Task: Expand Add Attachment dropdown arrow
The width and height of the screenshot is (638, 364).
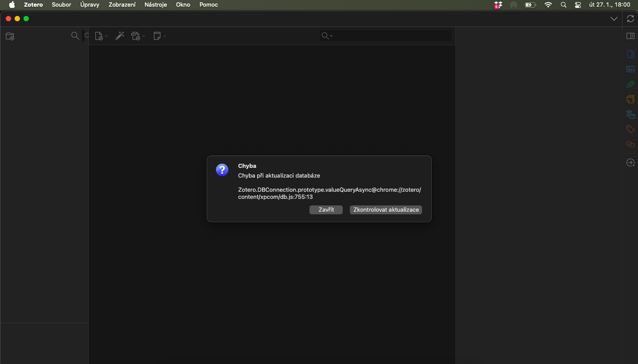Action: [x=144, y=36]
